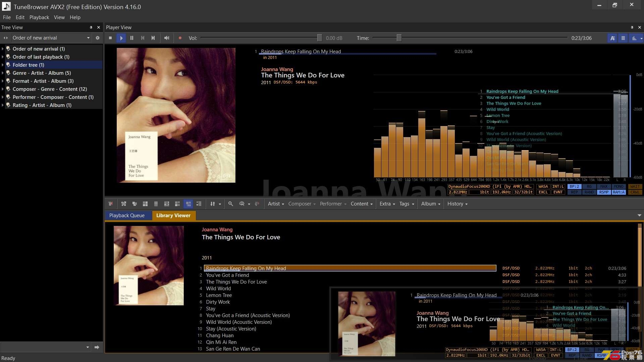
Task: Toggle the text view icon in player toolbar
Action: coord(612,38)
